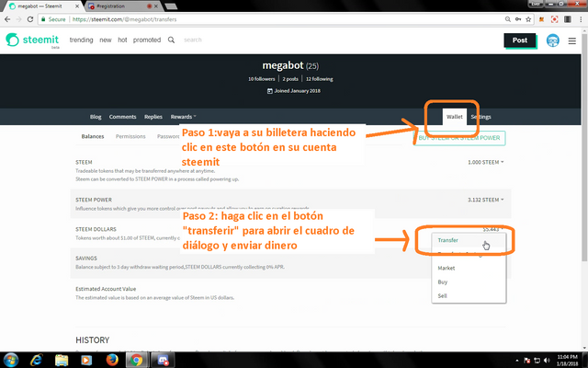The image size is (588, 368).
Task: Select Market in the dropdown menu
Action: [x=447, y=268]
